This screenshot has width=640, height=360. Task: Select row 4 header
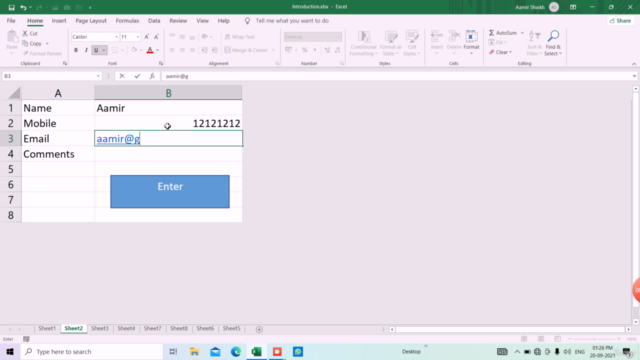click(x=11, y=154)
